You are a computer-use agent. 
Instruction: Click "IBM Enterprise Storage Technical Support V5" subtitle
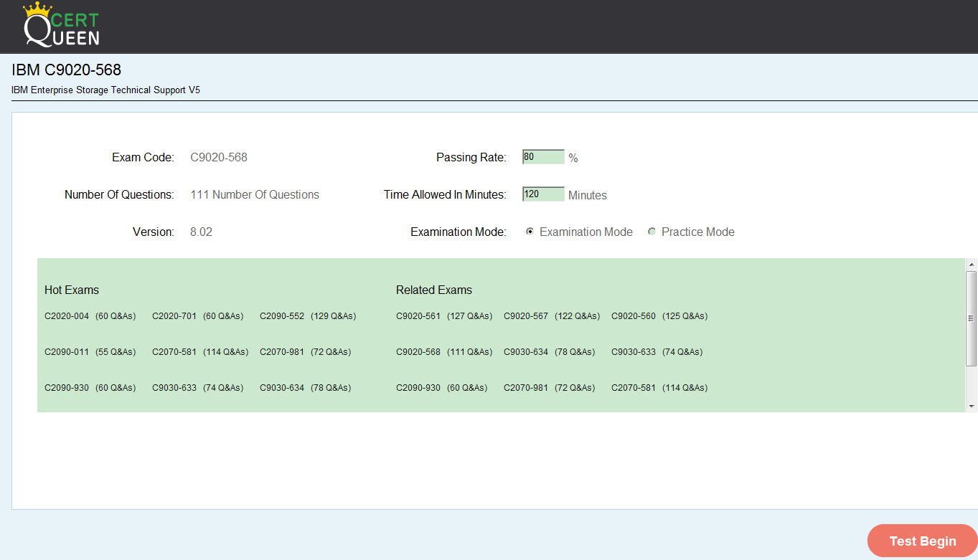[x=106, y=90]
